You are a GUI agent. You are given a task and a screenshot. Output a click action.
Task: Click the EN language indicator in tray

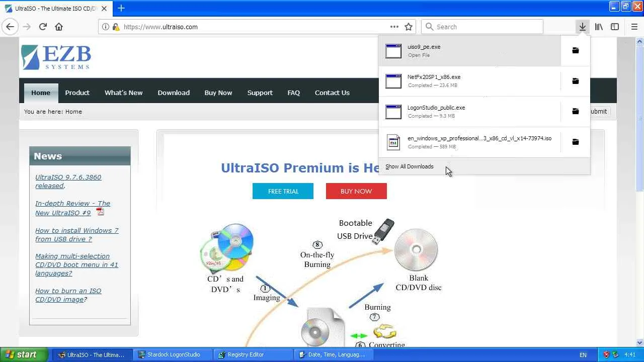(x=583, y=355)
